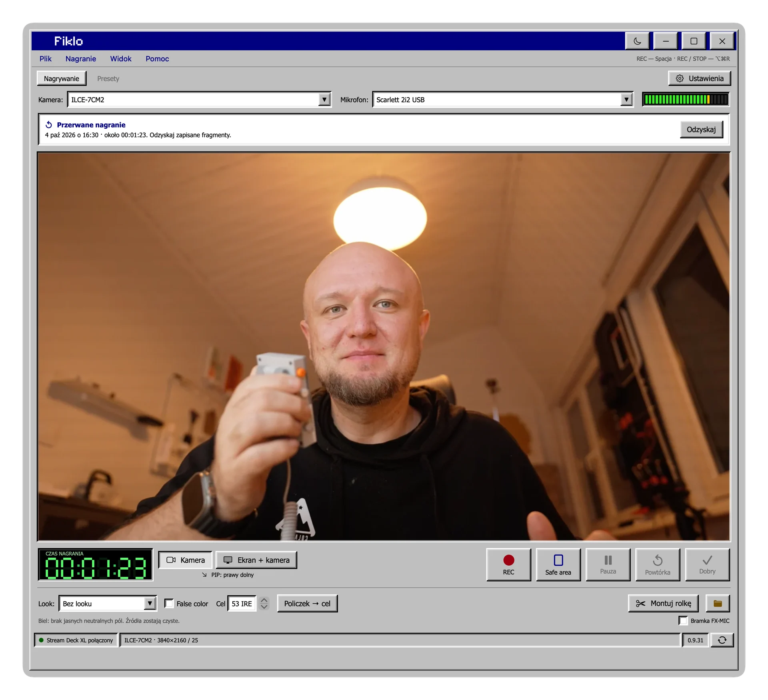Click the camera preview image
This screenshot has height=700, width=768.
(x=384, y=346)
